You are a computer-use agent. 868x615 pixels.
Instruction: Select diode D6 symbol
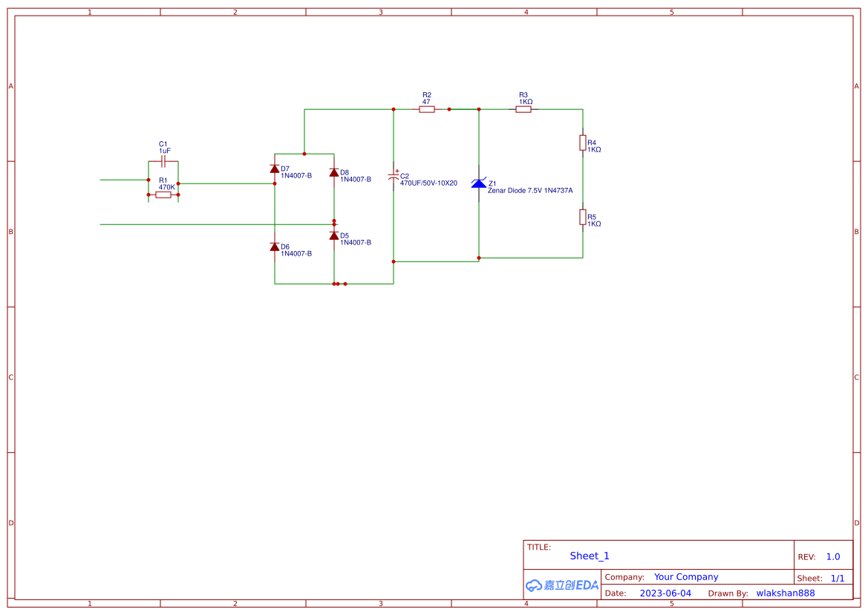click(x=275, y=247)
